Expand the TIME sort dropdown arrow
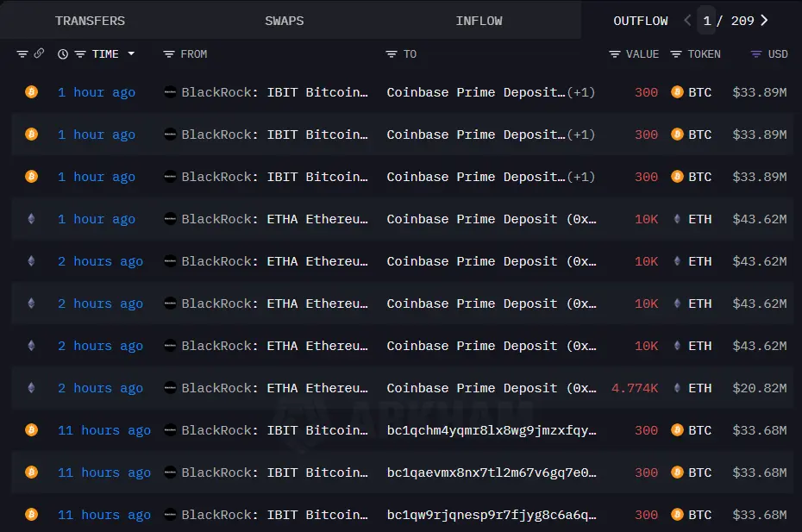802x532 pixels. (131, 53)
